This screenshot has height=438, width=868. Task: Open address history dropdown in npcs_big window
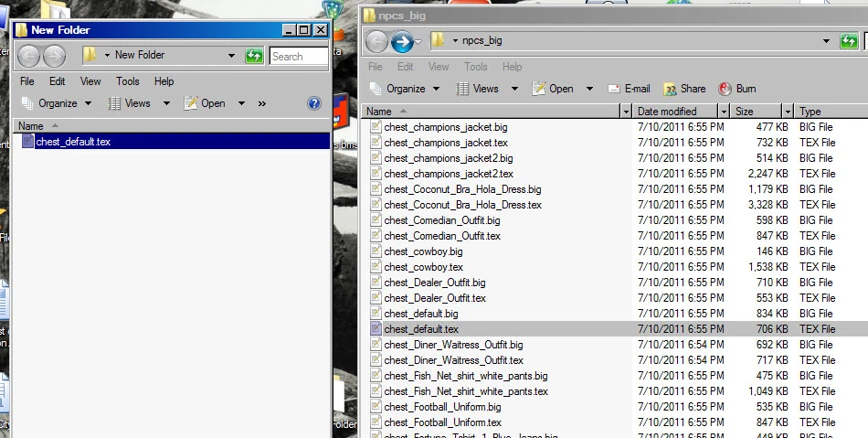pos(826,41)
